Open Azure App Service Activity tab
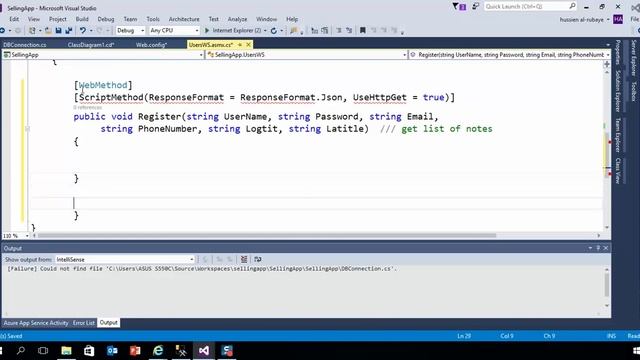This screenshot has height=360, width=640. click(x=36, y=323)
